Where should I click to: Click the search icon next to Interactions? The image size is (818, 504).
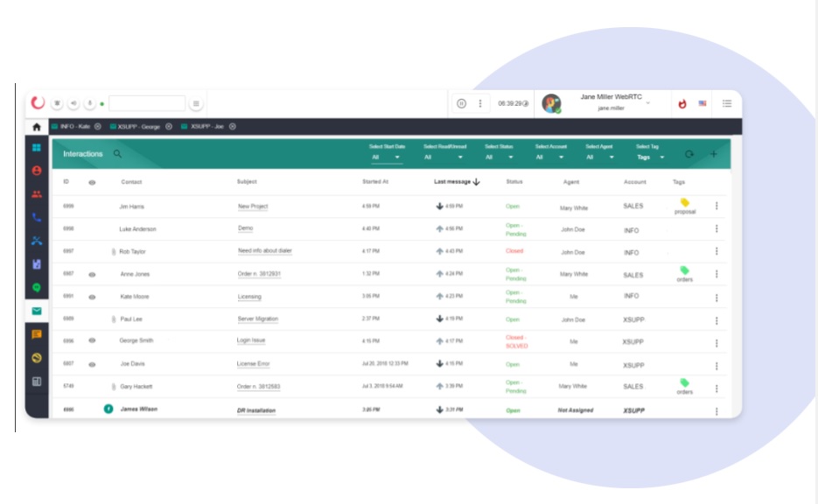tap(117, 154)
